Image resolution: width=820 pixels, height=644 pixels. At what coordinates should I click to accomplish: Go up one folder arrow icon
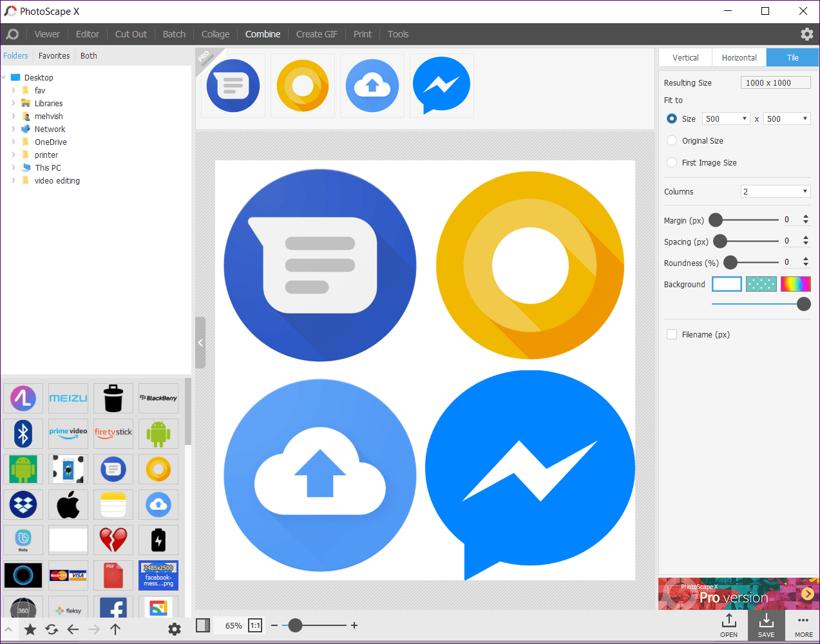(x=115, y=629)
